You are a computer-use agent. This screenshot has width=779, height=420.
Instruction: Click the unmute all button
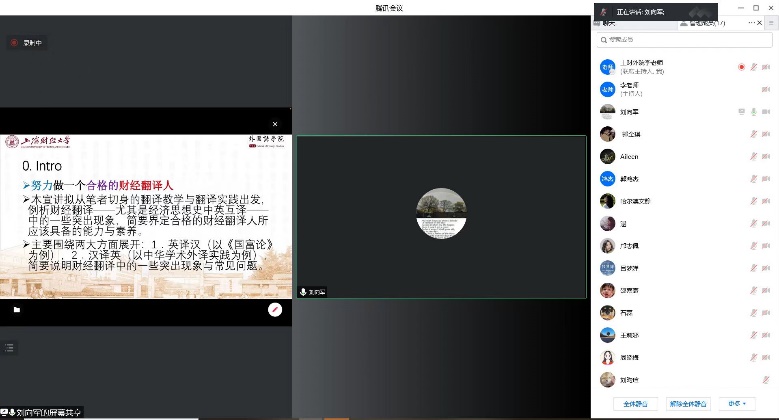pos(688,403)
